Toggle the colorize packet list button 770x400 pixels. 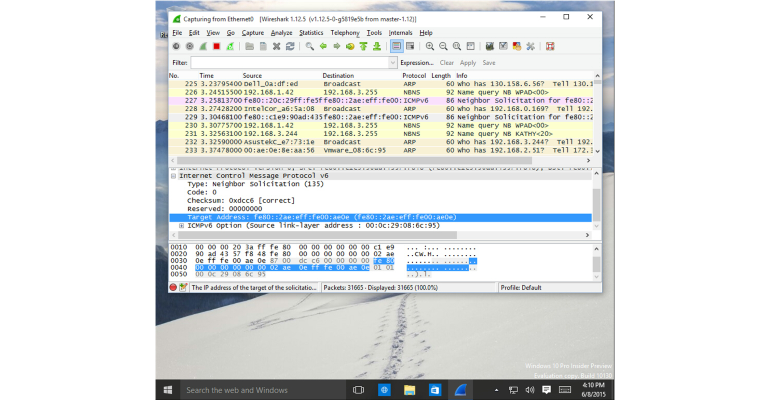396,46
